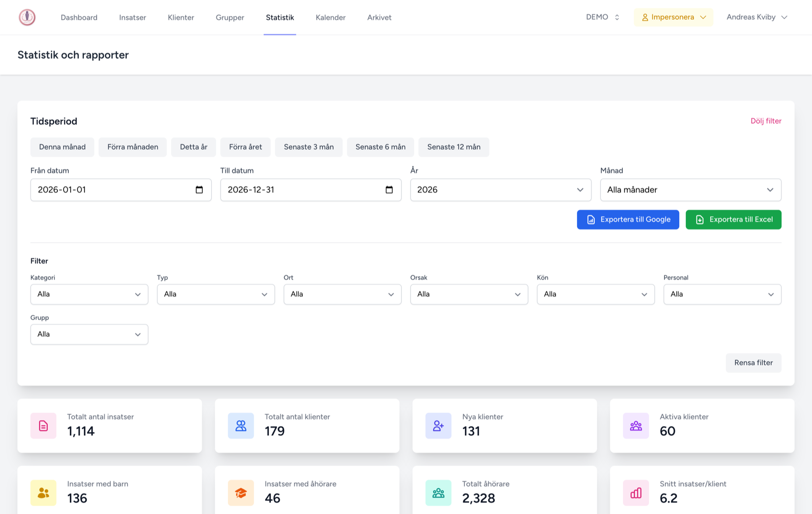Click the Insatser med barn icon

click(43, 493)
